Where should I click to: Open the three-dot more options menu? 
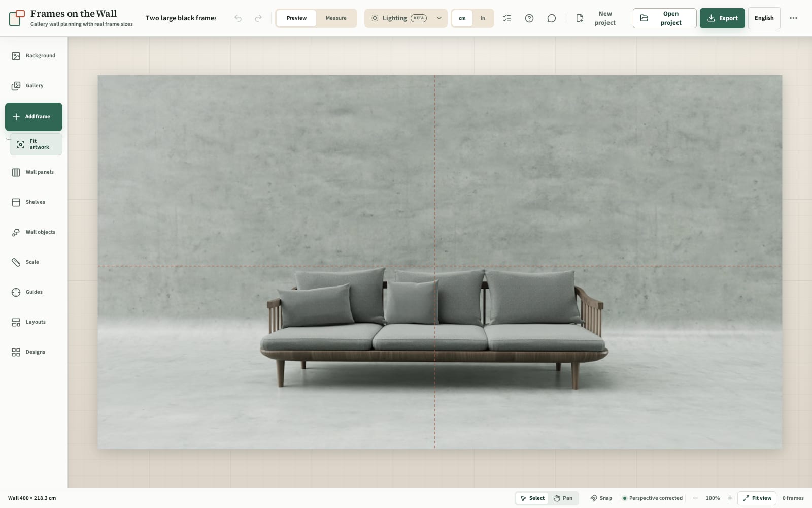pyautogui.click(x=793, y=18)
